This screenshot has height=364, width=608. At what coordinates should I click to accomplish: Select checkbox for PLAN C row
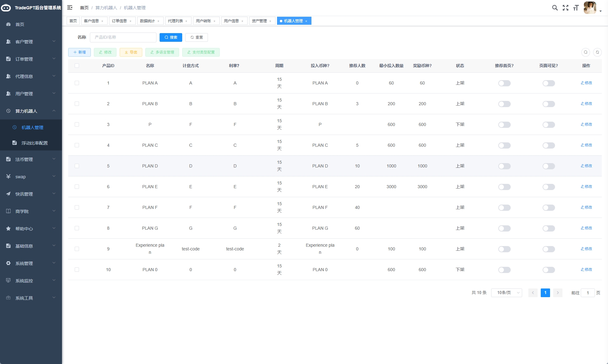pos(77,145)
